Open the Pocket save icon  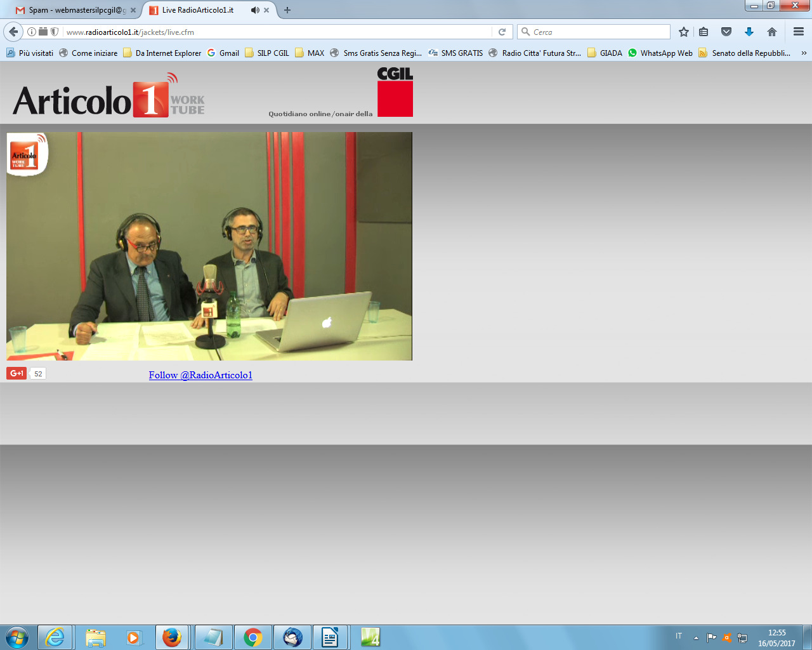pyautogui.click(x=726, y=32)
